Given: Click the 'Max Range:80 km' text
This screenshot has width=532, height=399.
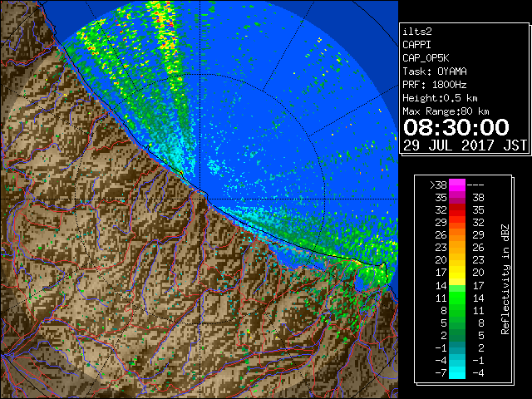Looking at the screenshot, I should [x=446, y=111].
